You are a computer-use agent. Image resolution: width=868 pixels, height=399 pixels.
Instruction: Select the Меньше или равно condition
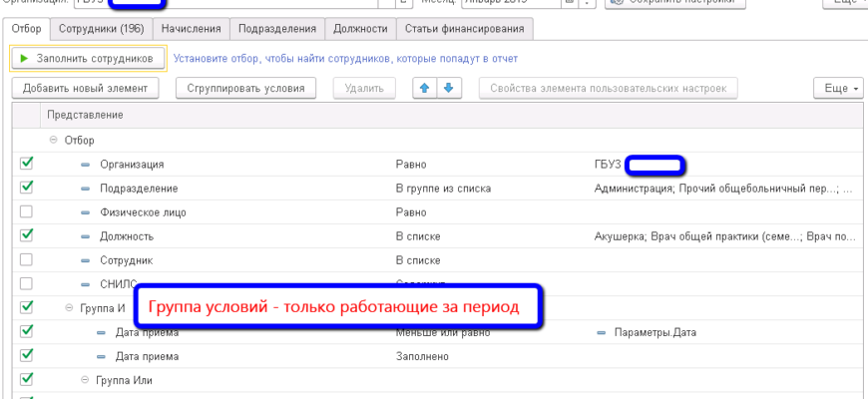(443, 333)
